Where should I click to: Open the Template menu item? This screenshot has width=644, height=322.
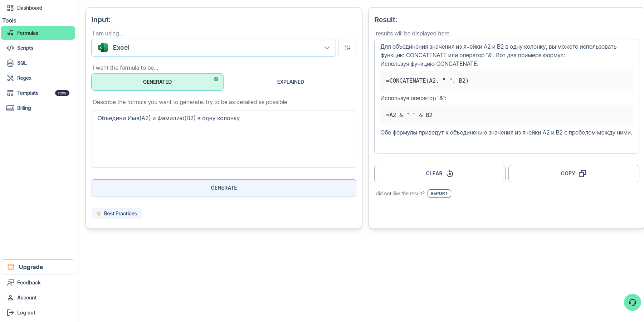(x=28, y=93)
